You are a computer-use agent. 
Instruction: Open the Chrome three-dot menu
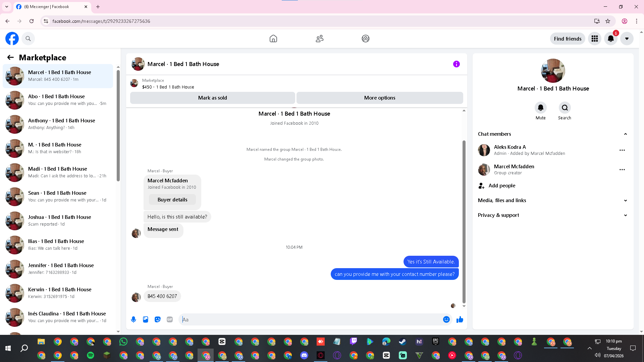(x=637, y=21)
